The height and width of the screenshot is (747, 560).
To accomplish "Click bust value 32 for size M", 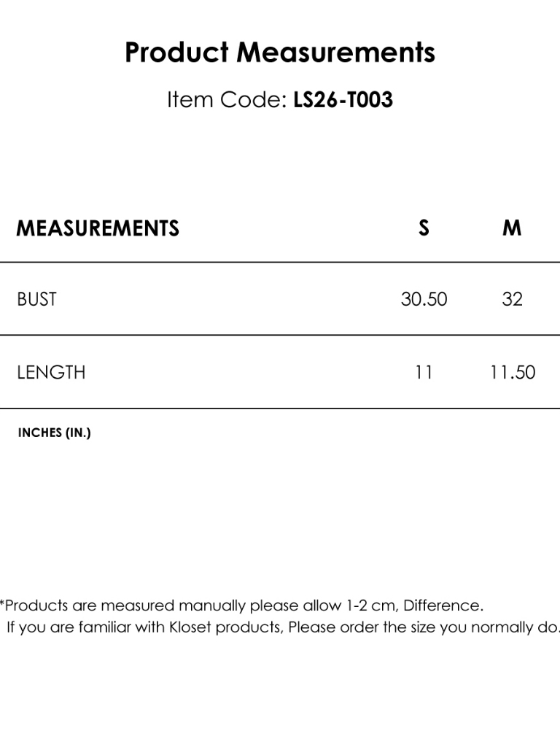I will (513, 299).
